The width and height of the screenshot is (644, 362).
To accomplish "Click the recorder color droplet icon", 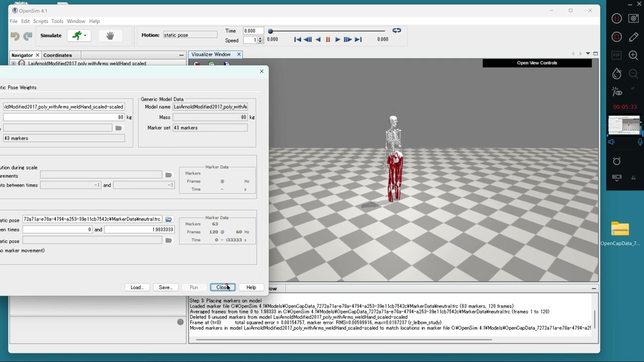I will point(617,74).
